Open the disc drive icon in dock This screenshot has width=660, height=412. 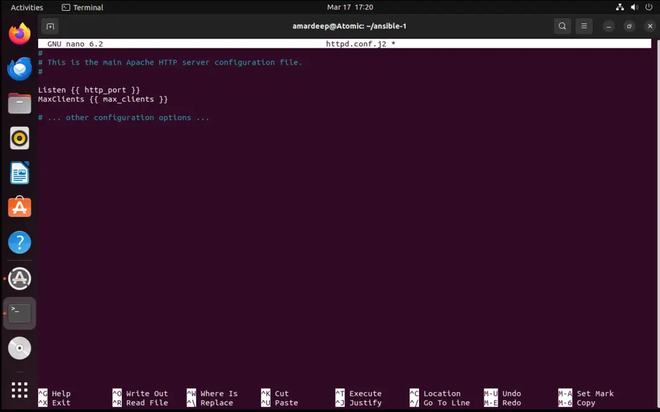[19, 348]
